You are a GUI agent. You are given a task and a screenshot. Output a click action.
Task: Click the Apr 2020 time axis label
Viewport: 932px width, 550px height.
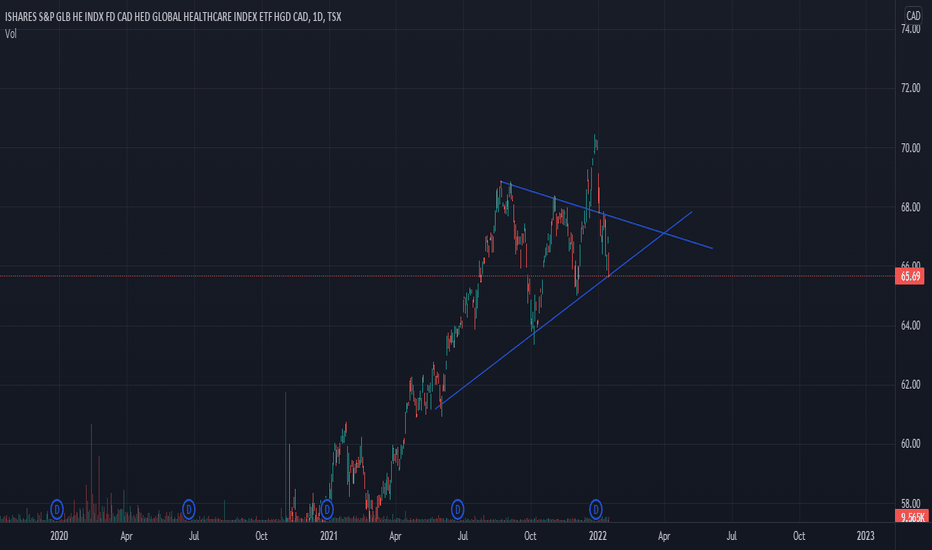(x=126, y=536)
